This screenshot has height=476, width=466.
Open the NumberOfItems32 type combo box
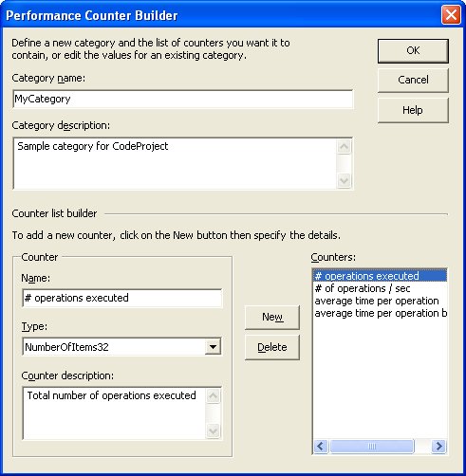point(122,347)
